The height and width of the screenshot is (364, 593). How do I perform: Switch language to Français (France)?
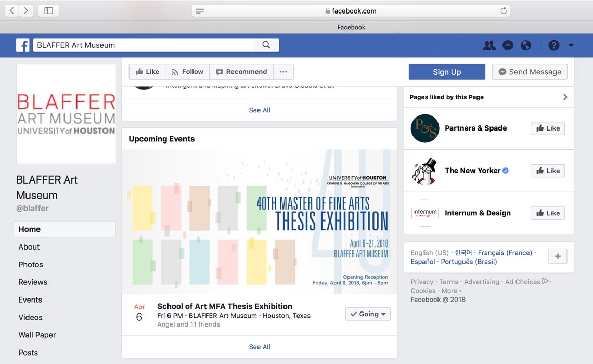click(x=505, y=253)
